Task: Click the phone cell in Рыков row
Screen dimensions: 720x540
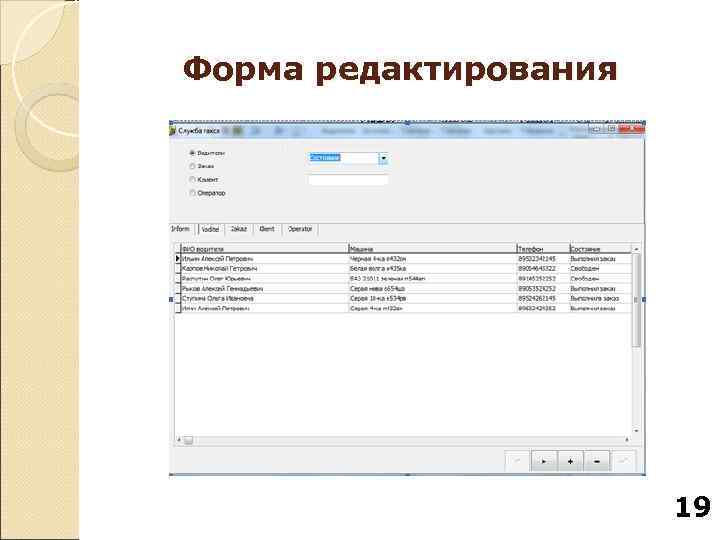Action: [x=543, y=289]
